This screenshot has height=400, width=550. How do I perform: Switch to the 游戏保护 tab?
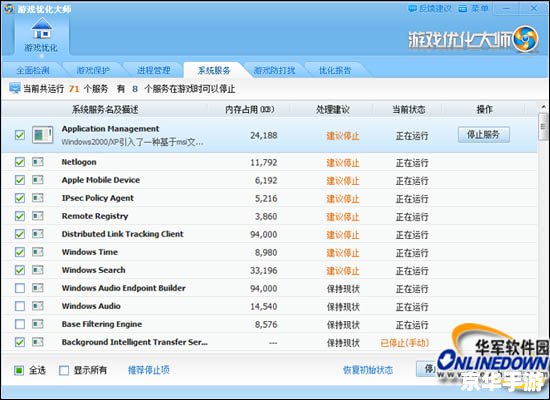(93, 70)
